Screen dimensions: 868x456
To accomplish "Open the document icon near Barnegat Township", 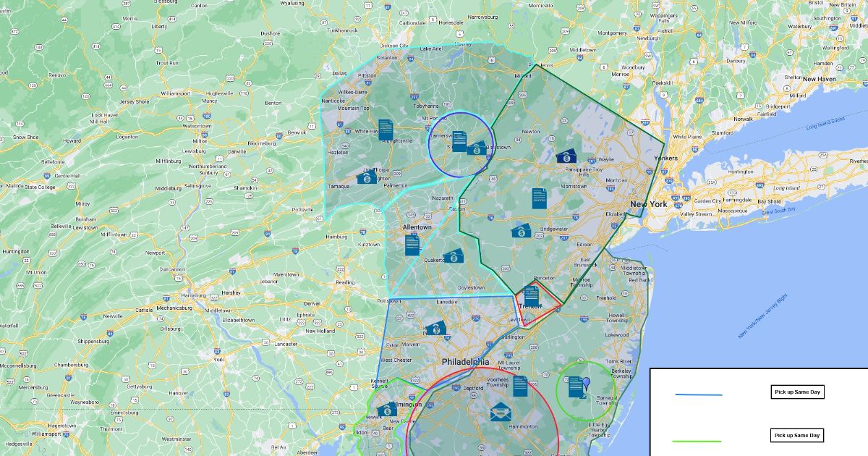I will click(x=576, y=387).
